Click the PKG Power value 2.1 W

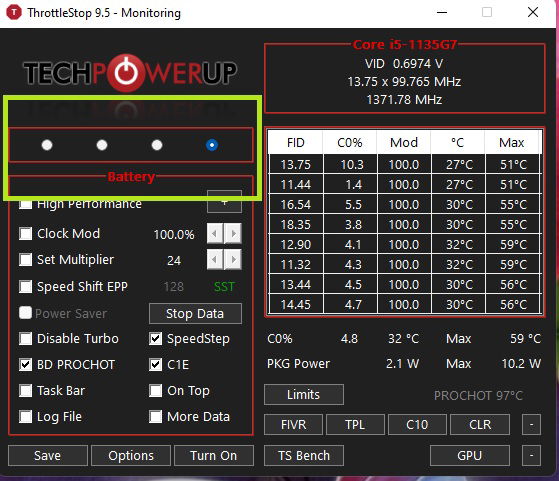click(402, 364)
